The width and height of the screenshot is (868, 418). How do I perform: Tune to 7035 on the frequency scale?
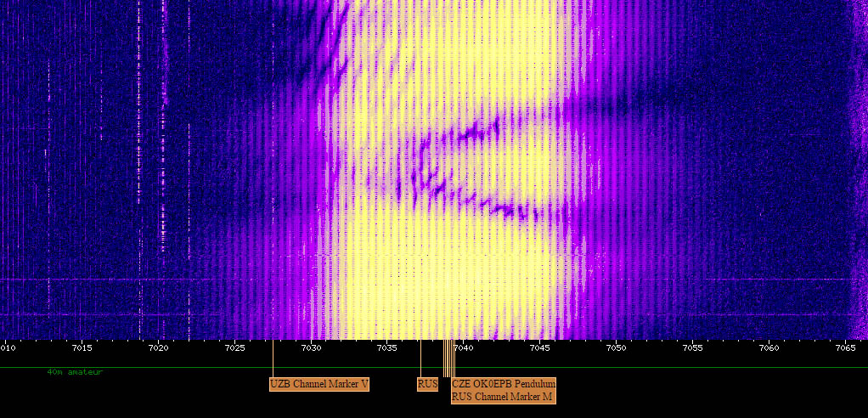coord(387,348)
